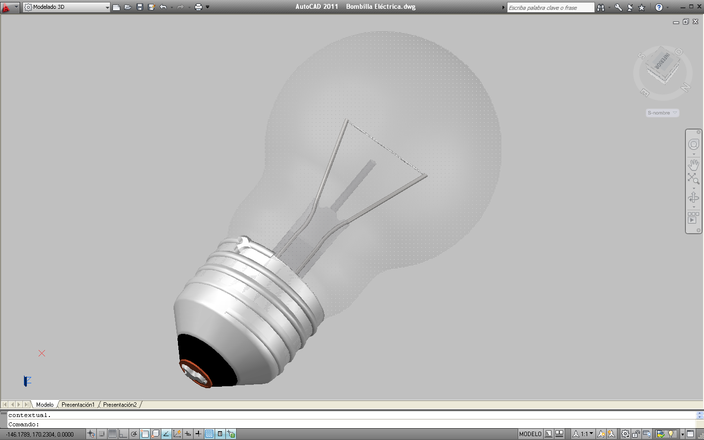Click the Undo arrow icon
The image size is (704, 440).
tap(163, 7)
